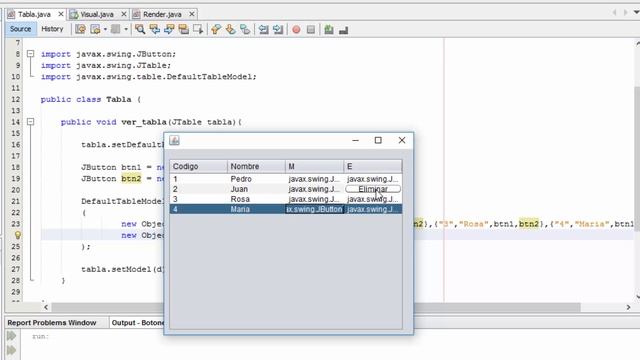The width and height of the screenshot is (640, 360).
Task: Close the Tabla.java tab
Action: (61, 14)
